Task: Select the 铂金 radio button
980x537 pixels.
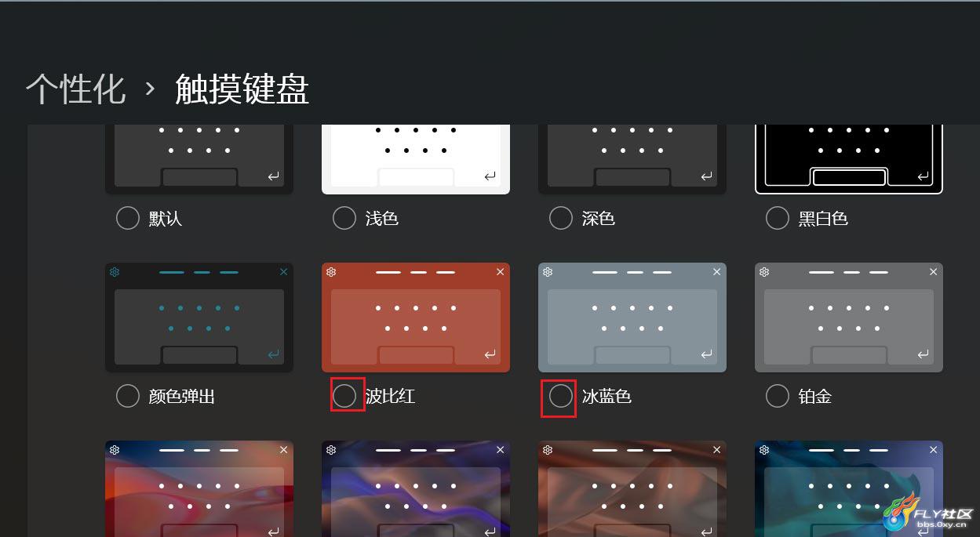Action: [778, 396]
